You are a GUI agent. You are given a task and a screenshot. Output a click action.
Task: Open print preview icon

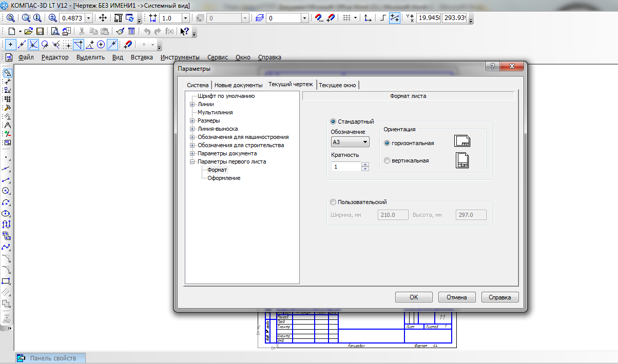(x=55, y=31)
